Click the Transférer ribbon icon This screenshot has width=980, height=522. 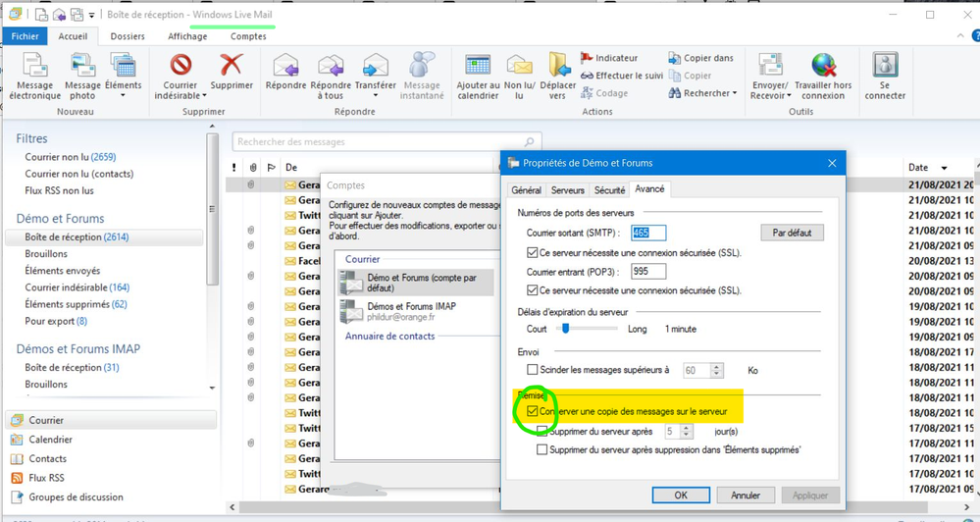click(375, 66)
